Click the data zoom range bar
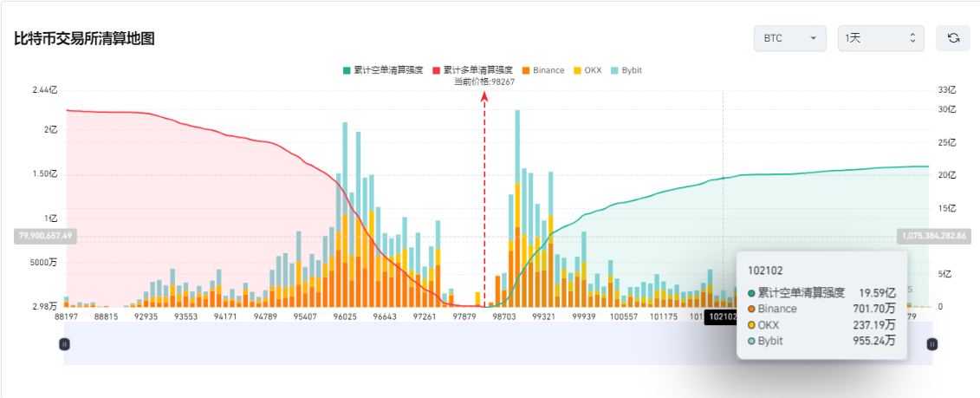The width and height of the screenshot is (980, 398). 498,343
